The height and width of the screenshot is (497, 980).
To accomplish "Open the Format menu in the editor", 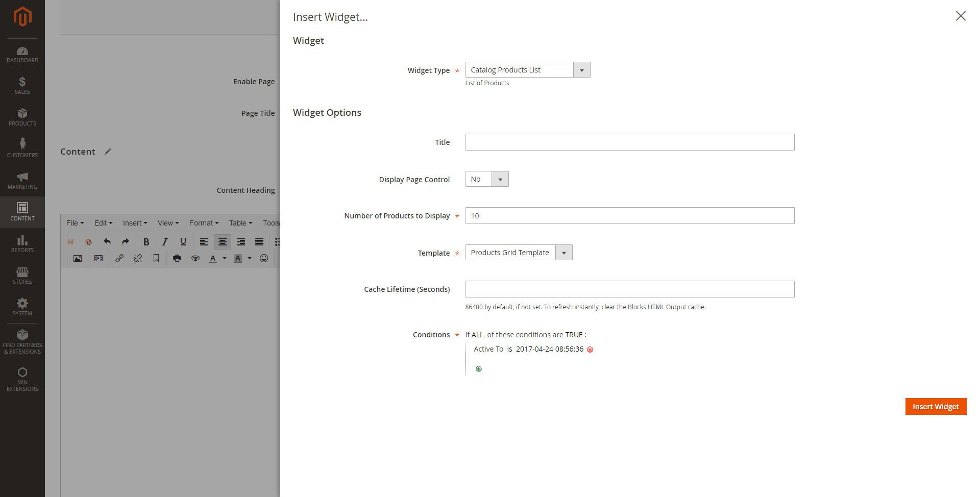I will (204, 223).
